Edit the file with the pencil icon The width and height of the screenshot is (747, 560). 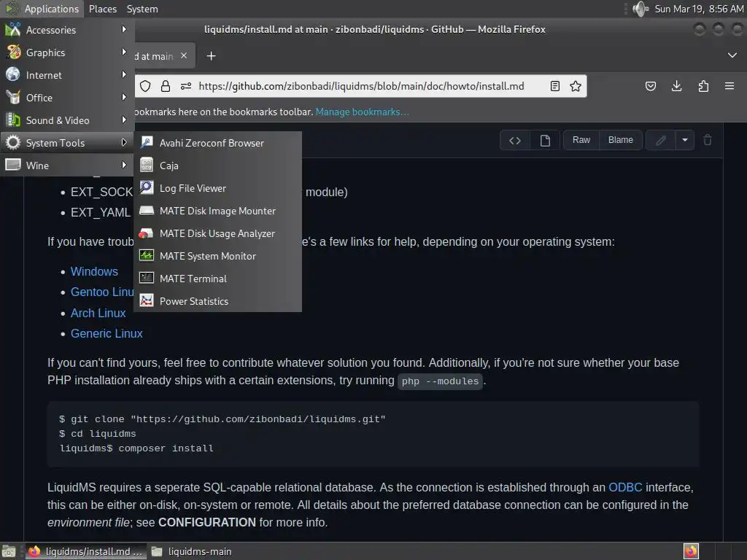661,141
